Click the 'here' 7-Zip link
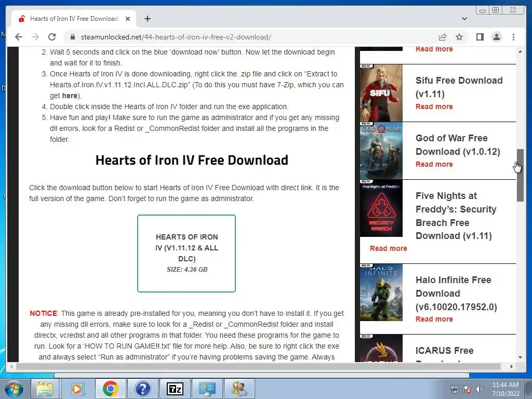532x399 pixels. 70,96
